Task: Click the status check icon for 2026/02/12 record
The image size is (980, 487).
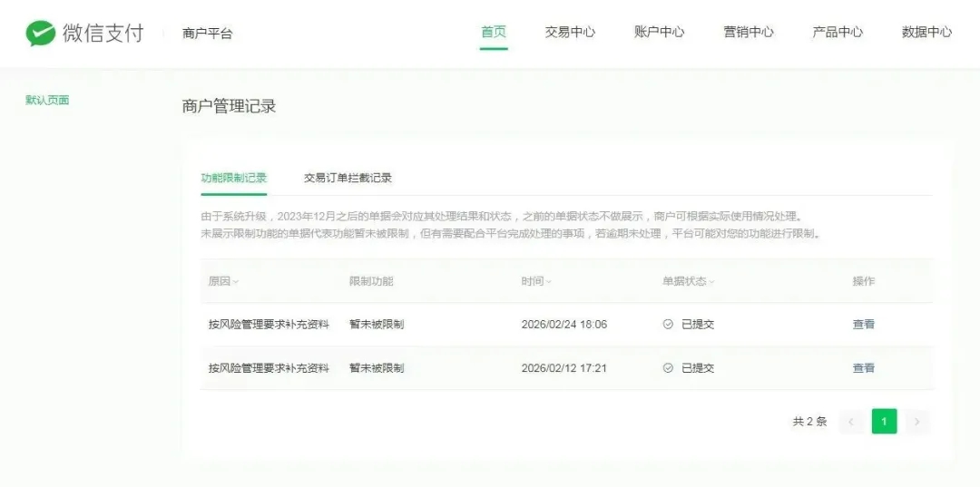Action: pyautogui.click(x=668, y=368)
